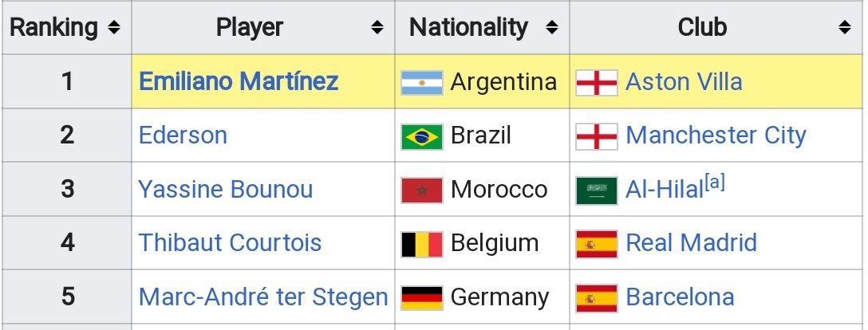Click the Belgium flag icon
Viewport: 868px width, 330px height.
point(422,245)
